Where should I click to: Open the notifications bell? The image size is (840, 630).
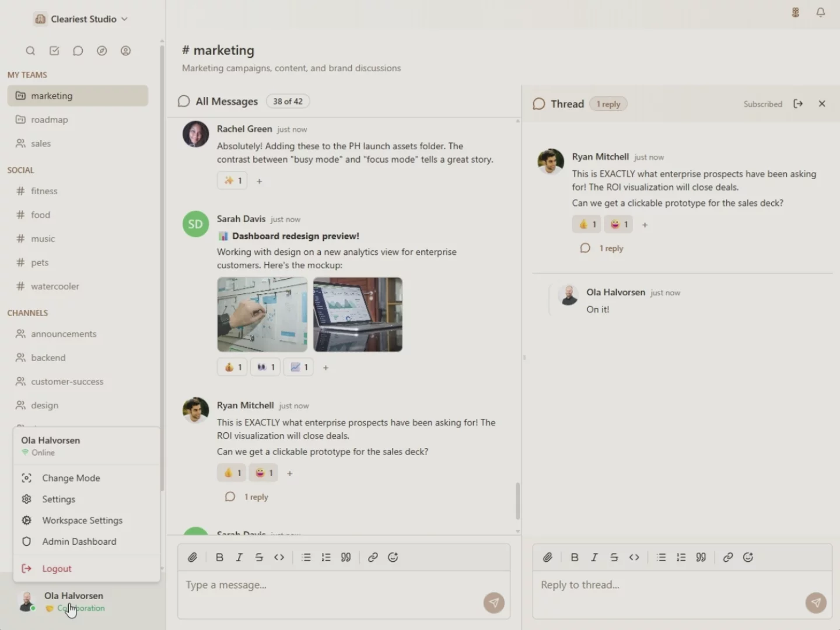coord(820,12)
